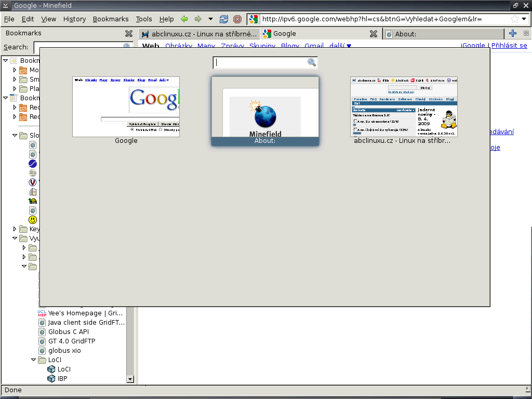Go back with the green left arrow
The height and width of the screenshot is (399, 532).
tap(184, 19)
